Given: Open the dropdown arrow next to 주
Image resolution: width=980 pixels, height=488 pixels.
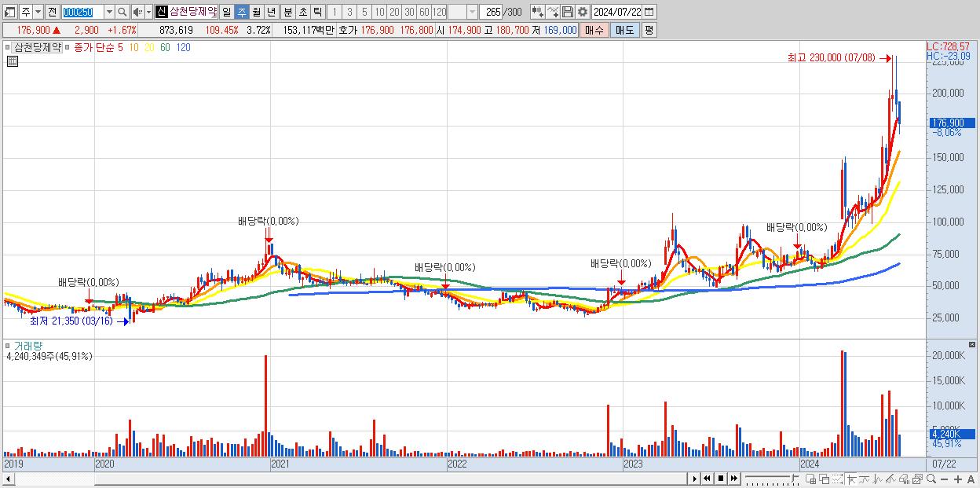Looking at the screenshot, I should [x=38, y=12].
